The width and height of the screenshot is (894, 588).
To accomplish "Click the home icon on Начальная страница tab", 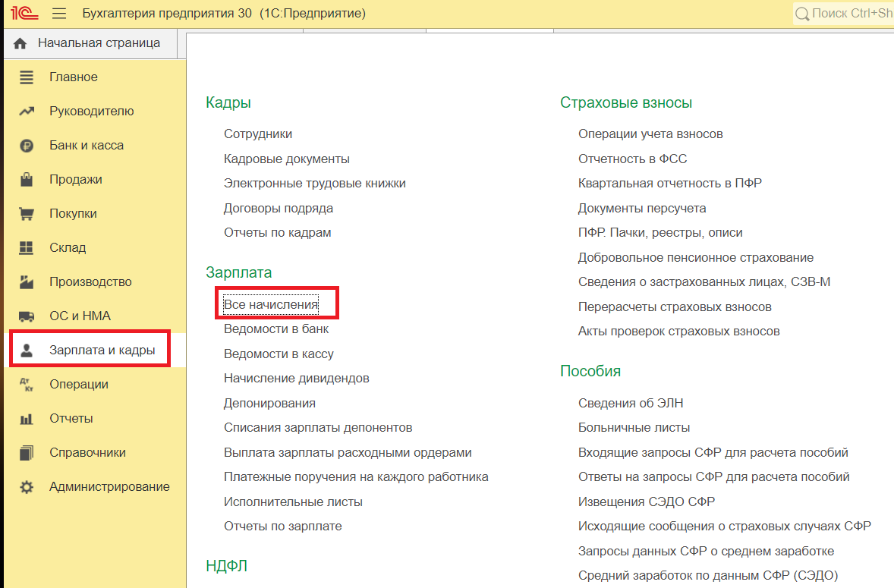I will pos(20,43).
